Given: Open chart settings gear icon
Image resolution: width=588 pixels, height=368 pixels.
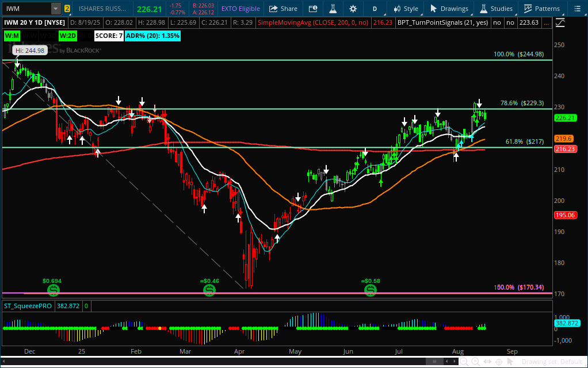Looking at the screenshot, I should (353, 8).
